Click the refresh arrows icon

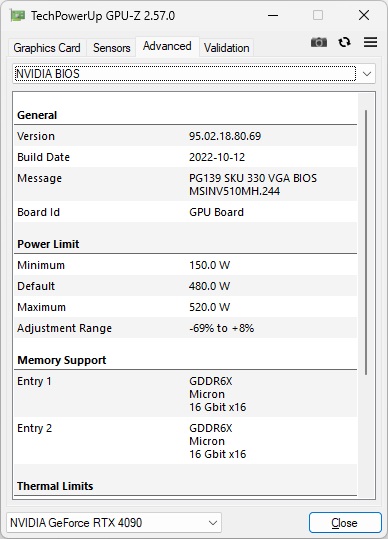(344, 42)
